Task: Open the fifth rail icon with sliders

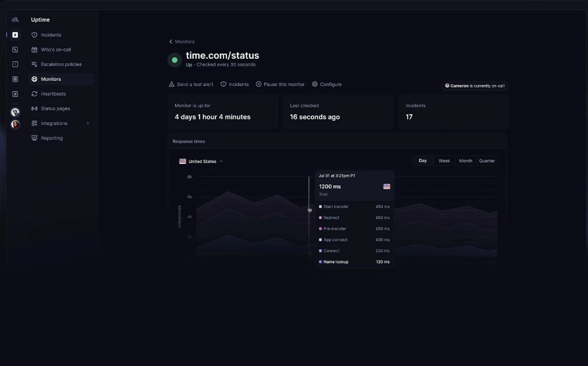Action: click(x=15, y=94)
